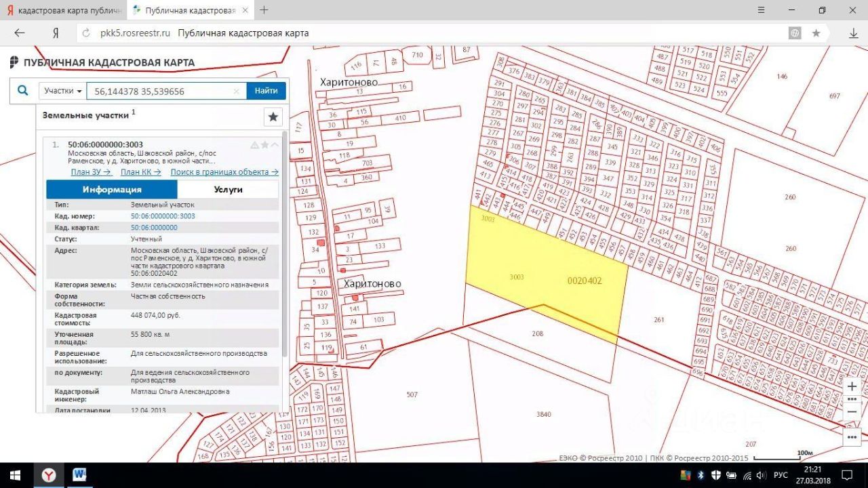
Task: Switch keyboard language via РУС indicator
Action: [x=781, y=474]
